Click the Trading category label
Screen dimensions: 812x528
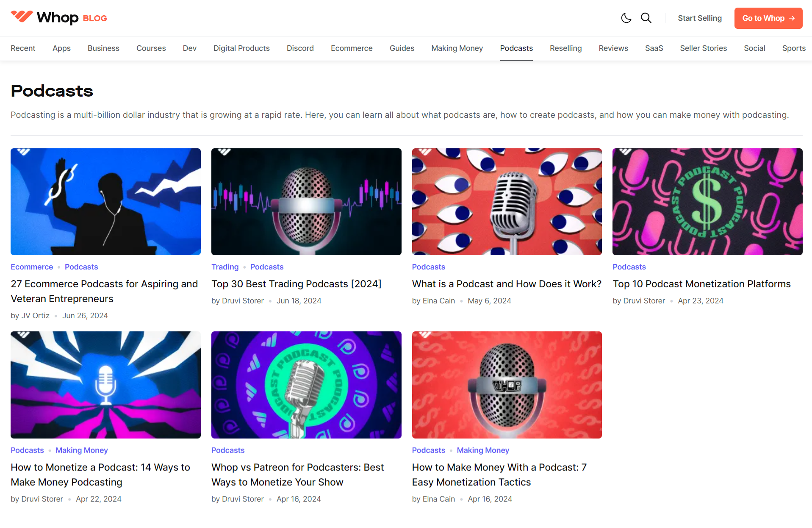tap(225, 267)
